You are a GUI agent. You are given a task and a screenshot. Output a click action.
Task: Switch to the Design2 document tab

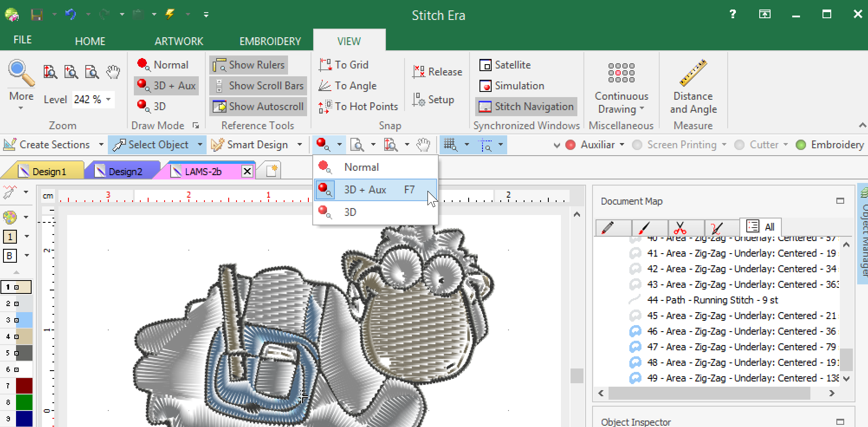point(125,172)
